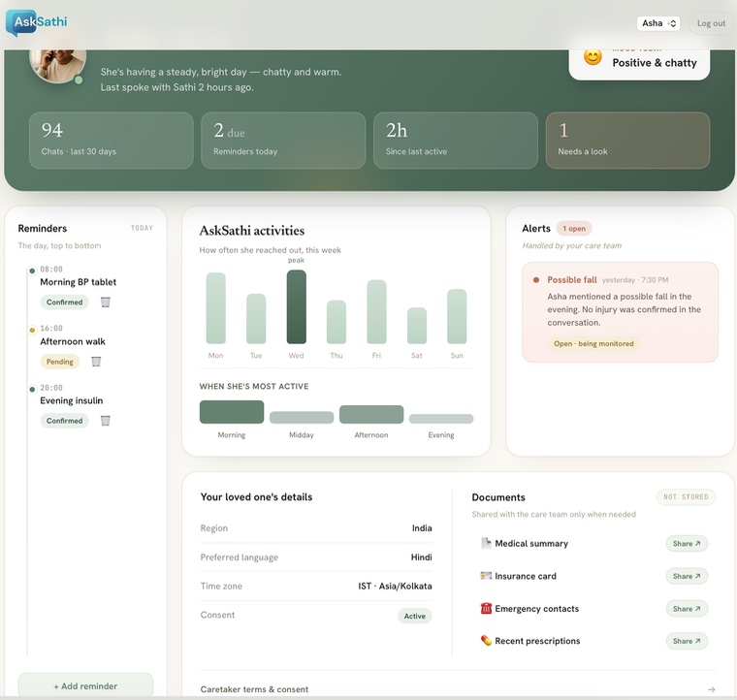Click the AskSathi logo
737x700 pixels.
[37, 22]
